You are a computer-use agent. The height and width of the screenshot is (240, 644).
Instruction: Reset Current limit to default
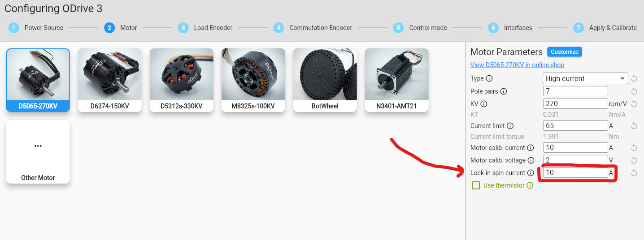(x=634, y=126)
